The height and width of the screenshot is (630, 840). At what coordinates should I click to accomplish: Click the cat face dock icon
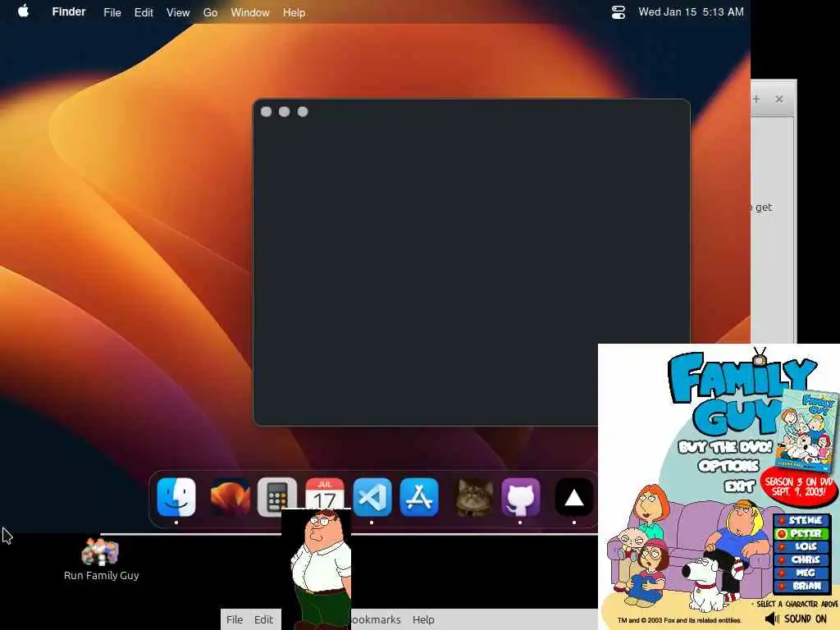click(x=473, y=496)
